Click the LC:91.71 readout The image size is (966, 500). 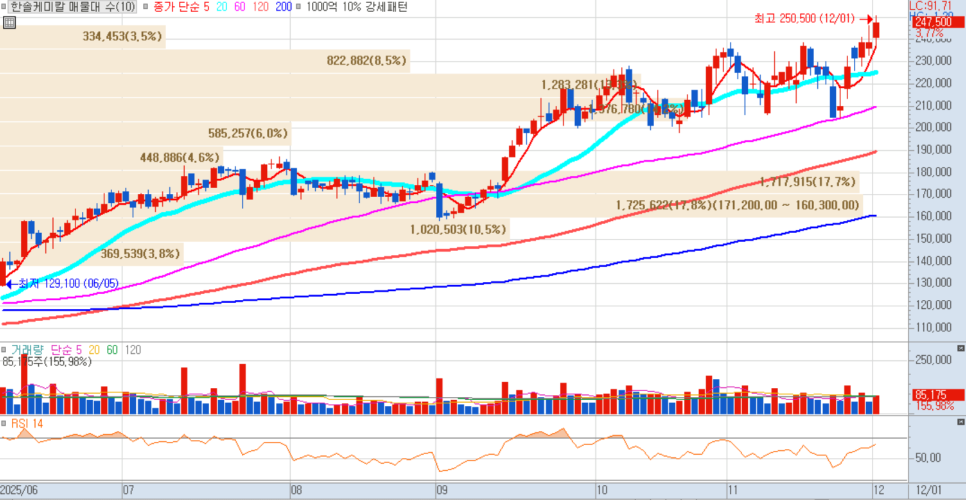[x=930, y=5]
